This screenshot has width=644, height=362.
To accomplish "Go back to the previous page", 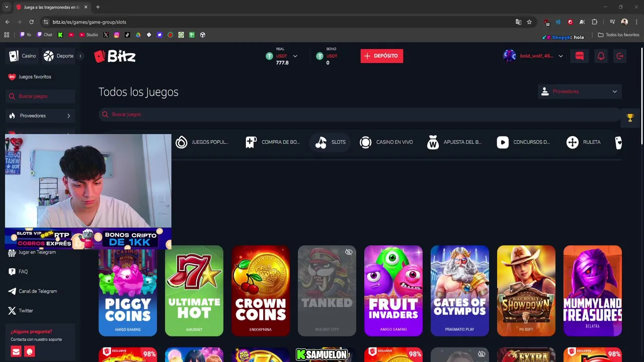I will click(8, 22).
